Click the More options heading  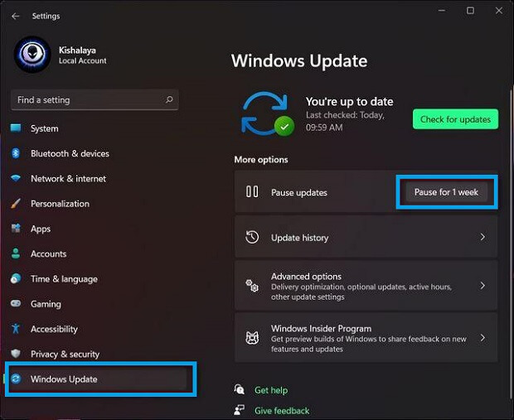261,160
